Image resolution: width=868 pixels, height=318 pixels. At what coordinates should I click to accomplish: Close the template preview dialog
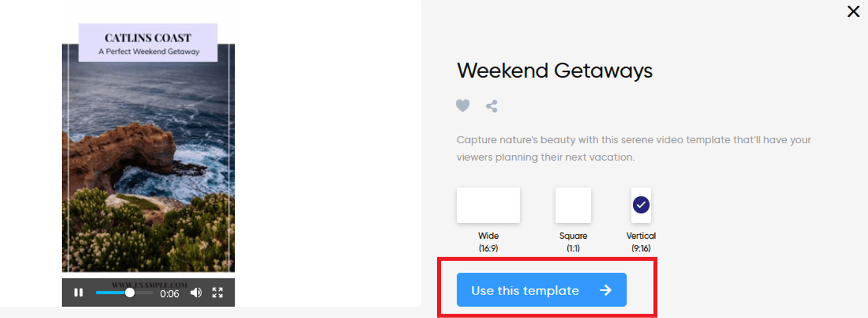click(853, 11)
